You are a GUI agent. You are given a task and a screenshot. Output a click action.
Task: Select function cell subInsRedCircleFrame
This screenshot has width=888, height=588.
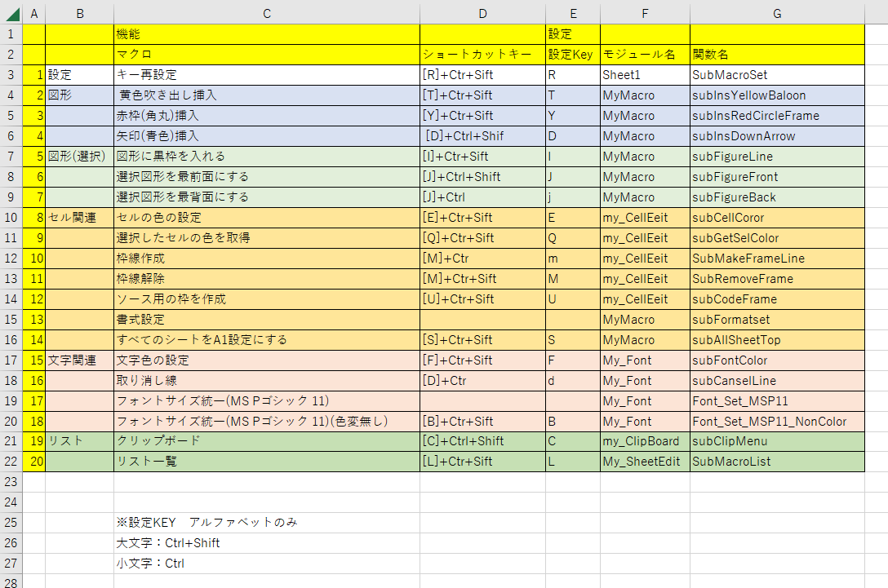tap(777, 116)
